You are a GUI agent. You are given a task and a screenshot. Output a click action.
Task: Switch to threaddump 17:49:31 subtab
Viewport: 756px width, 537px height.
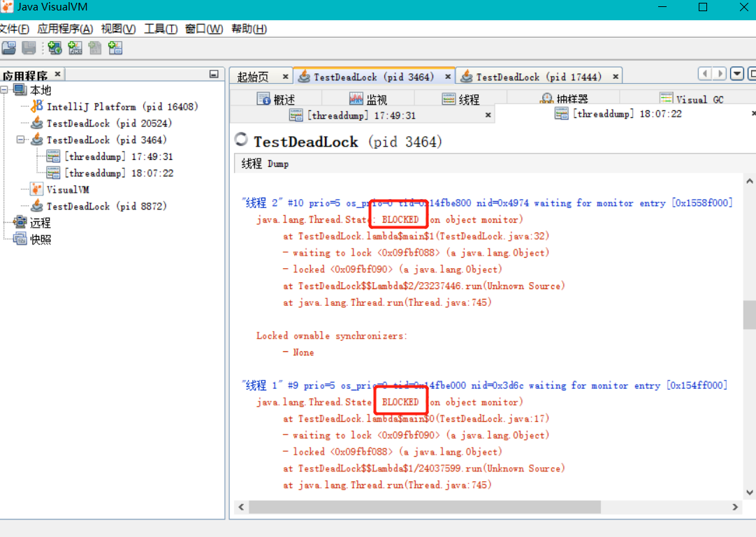tap(361, 115)
